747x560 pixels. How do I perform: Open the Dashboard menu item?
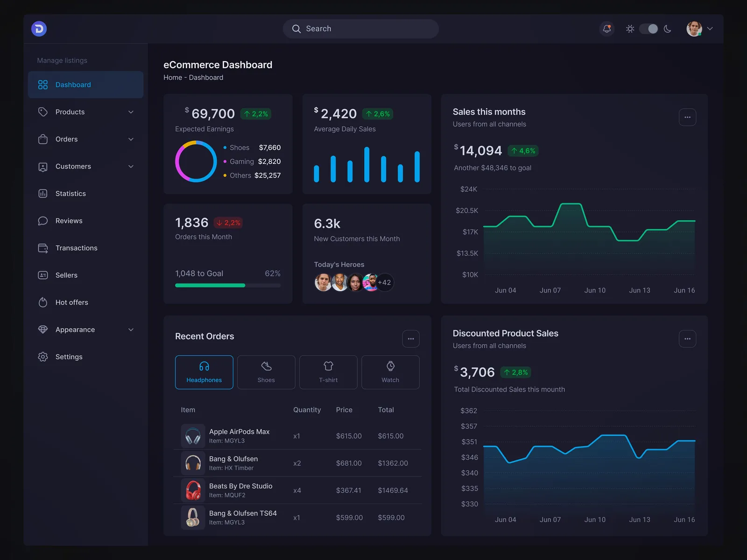click(x=85, y=84)
